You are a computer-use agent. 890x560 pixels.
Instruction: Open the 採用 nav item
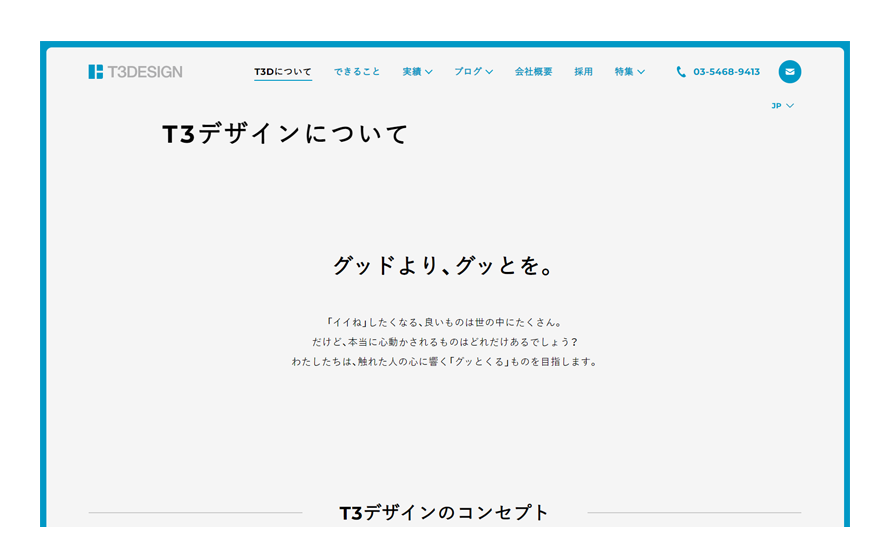tap(583, 71)
